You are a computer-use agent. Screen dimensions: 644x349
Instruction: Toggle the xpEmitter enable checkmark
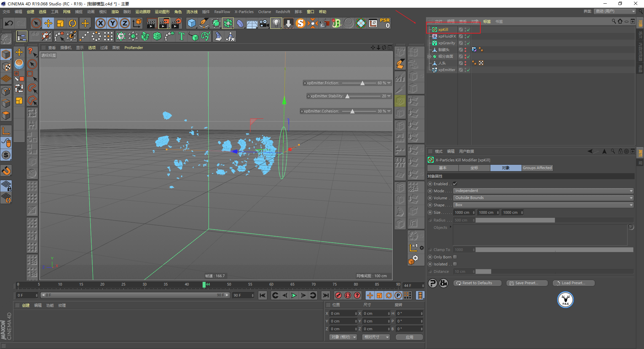468,70
